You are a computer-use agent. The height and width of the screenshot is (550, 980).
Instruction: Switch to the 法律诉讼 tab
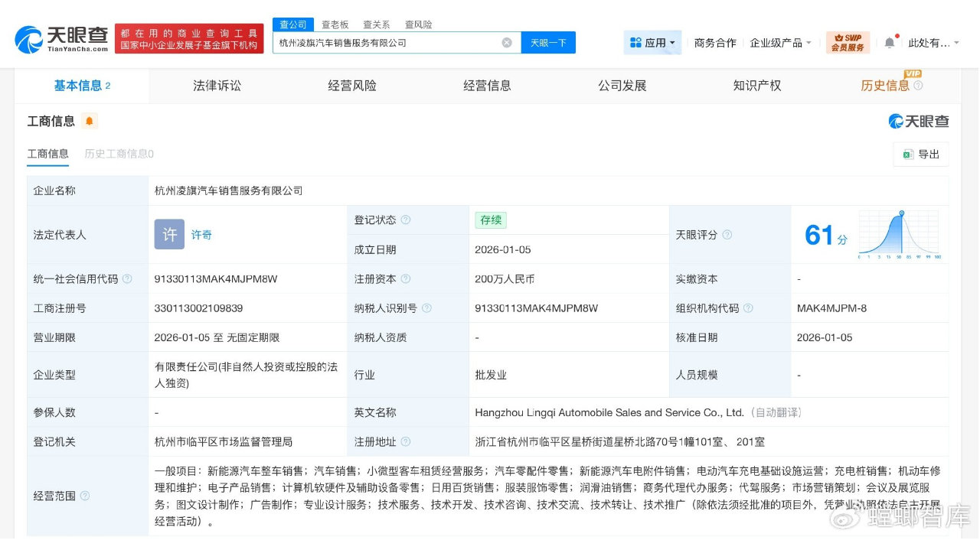tap(216, 86)
